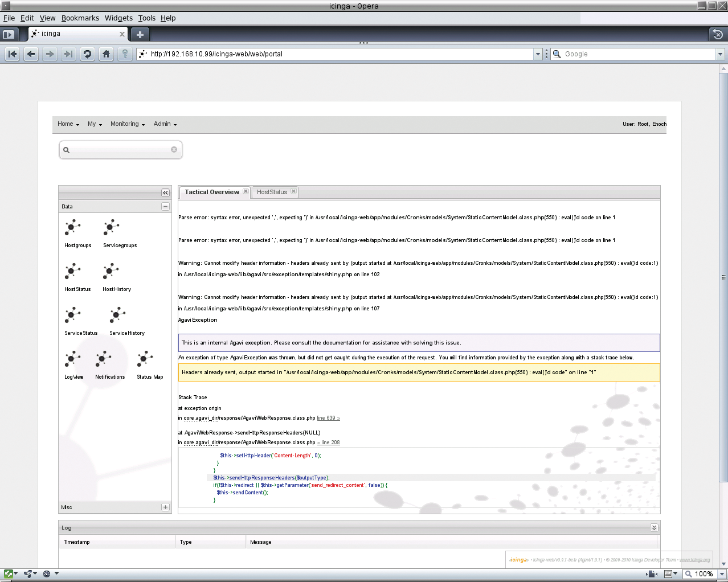The height and width of the screenshot is (582, 728).
Task: Sort by Type column header
Action: [x=210, y=542]
